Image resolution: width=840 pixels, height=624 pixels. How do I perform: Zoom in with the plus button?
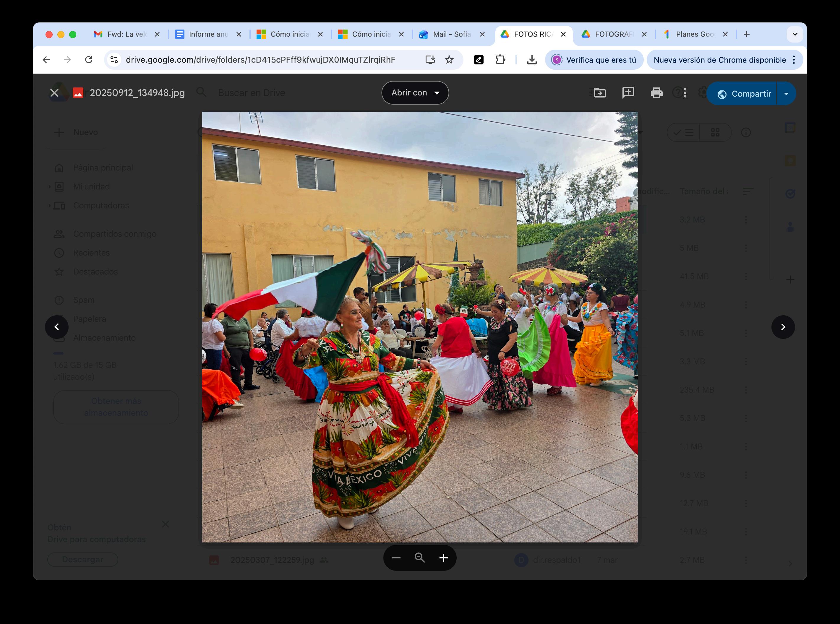point(444,558)
